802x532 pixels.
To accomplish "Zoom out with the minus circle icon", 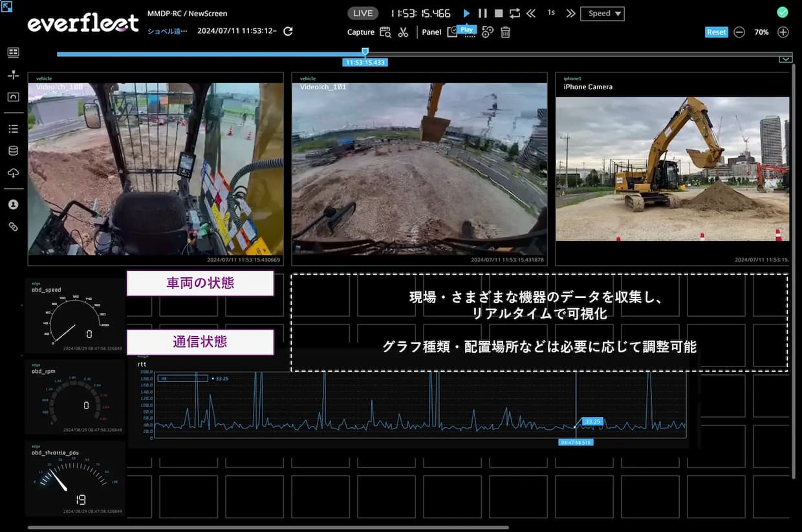I will click(x=739, y=32).
